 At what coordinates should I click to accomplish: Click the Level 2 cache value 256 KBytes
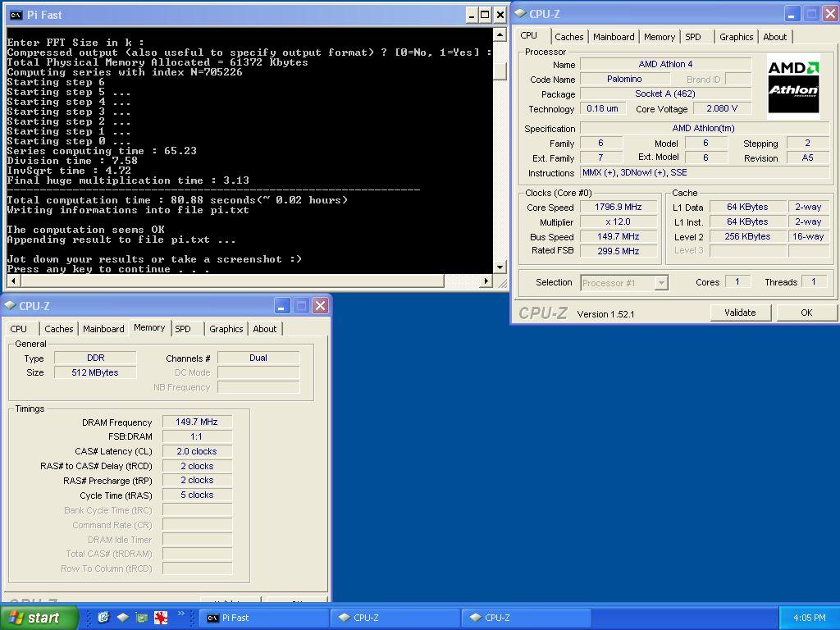[747, 236]
